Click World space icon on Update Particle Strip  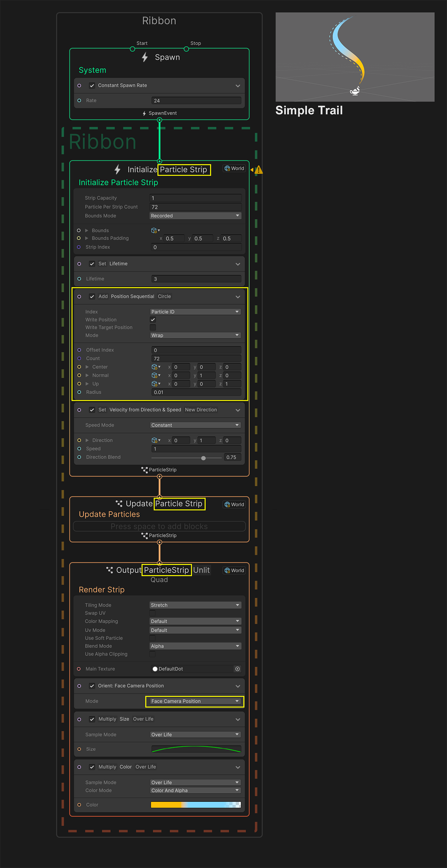click(x=227, y=505)
